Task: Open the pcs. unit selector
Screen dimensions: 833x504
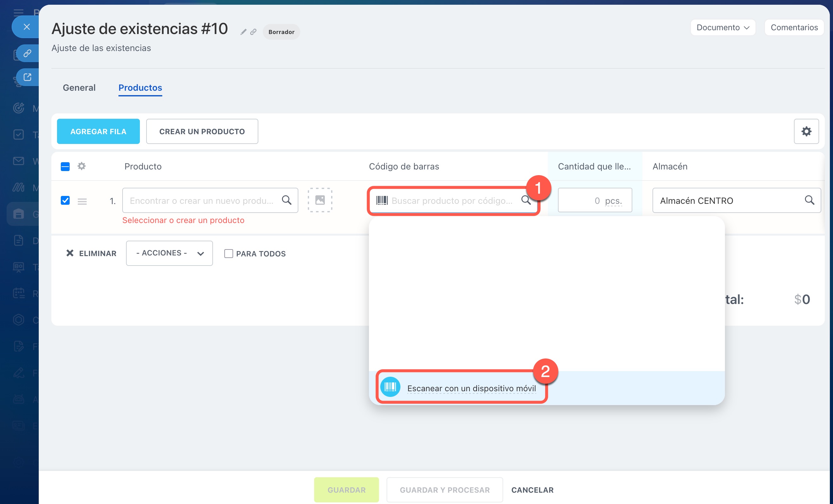Action: [x=613, y=201]
